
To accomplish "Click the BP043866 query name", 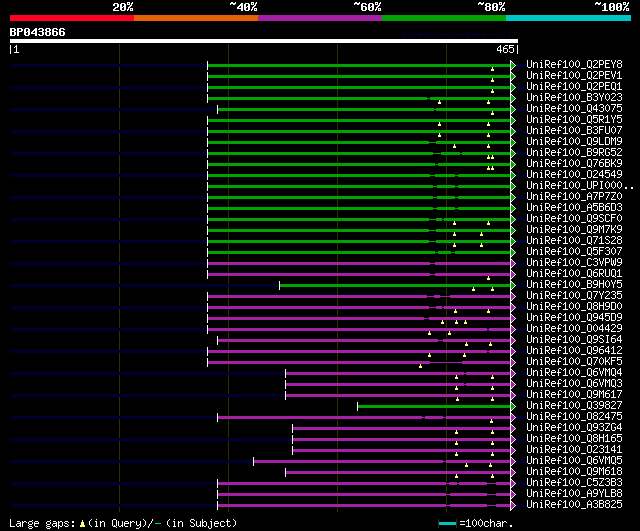I will [37, 33].
